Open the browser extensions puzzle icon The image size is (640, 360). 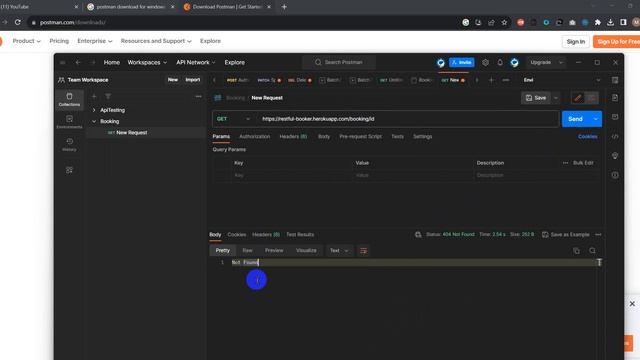pos(598,22)
